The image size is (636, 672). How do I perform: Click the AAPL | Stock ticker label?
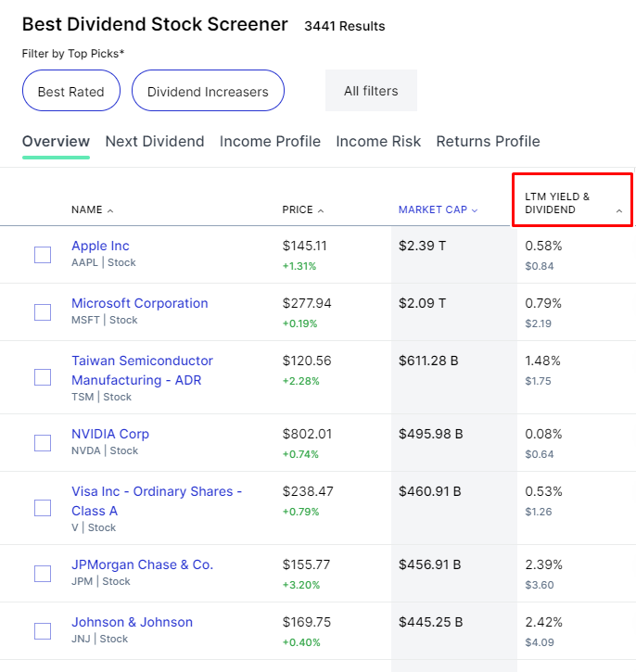pyautogui.click(x=104, y=262)
